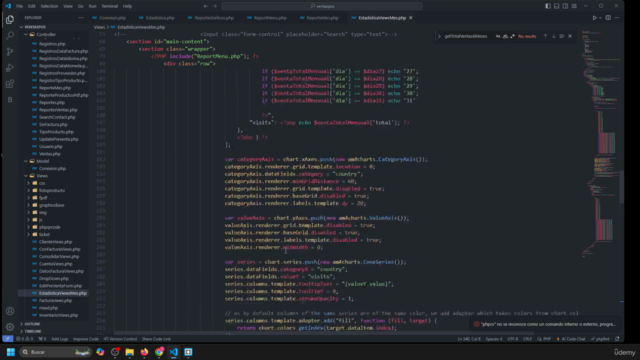Click Share Code Link in status bar
Screen dimensions: 640x360
point(156,339)
